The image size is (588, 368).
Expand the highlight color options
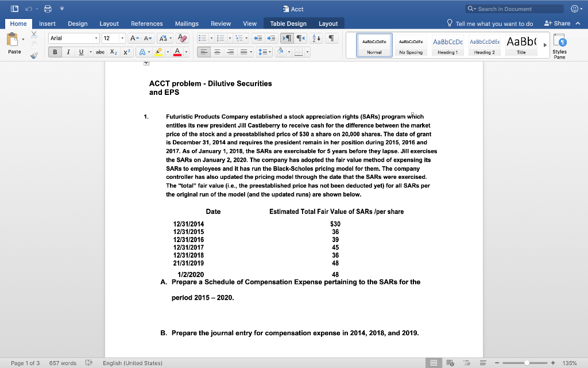[168, 51]
